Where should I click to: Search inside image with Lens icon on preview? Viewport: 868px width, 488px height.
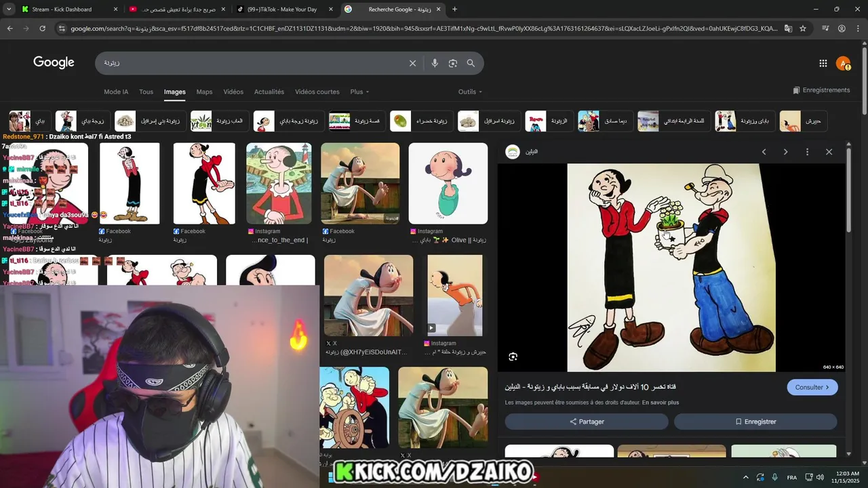513,357
